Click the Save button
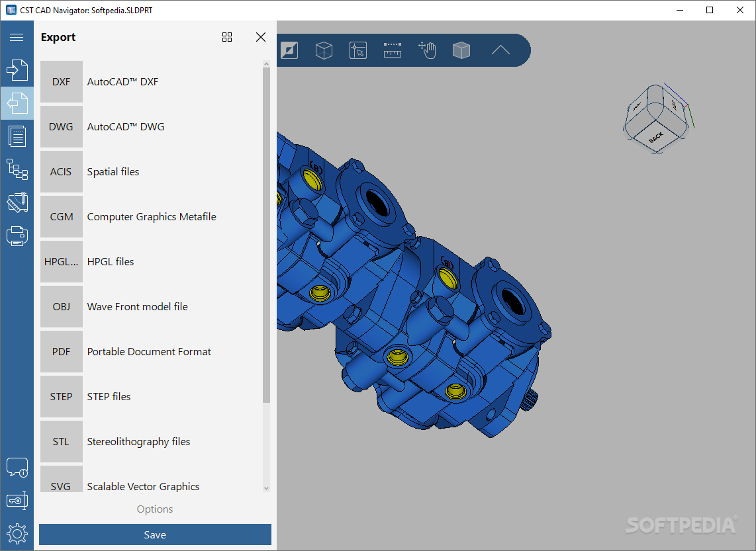This screenshot has width=756, height=551. pos(156,534)
